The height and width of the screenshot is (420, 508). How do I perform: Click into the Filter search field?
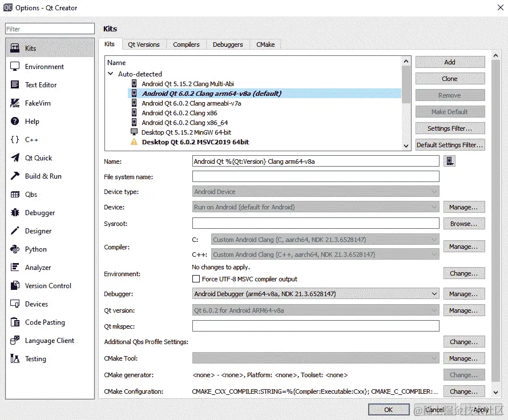point(50,29)
